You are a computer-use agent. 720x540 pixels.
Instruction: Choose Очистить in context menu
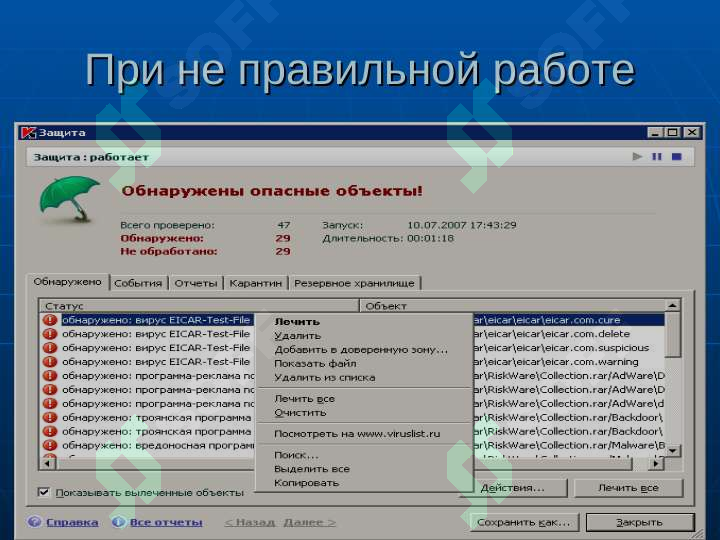click(364, 412)
